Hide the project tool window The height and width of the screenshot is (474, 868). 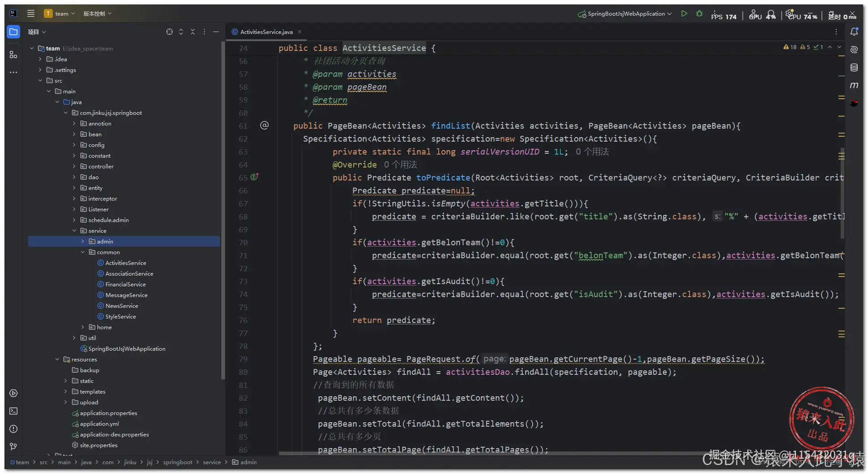tap(216, 32)
